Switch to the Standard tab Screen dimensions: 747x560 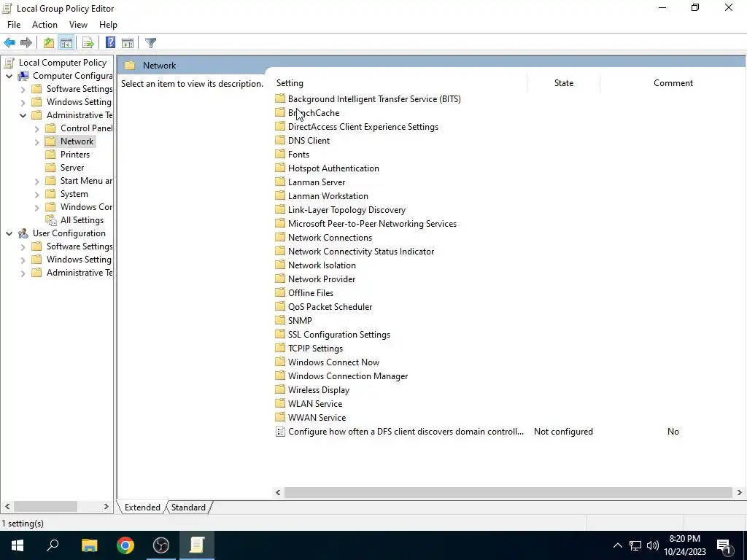click(x=188, y=507)
